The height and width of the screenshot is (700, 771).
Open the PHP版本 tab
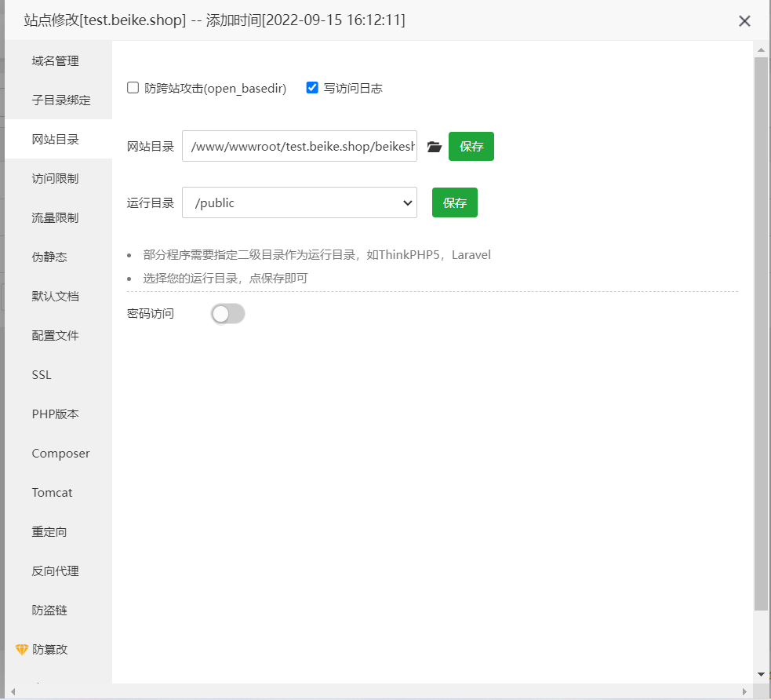tap(59, 414)
